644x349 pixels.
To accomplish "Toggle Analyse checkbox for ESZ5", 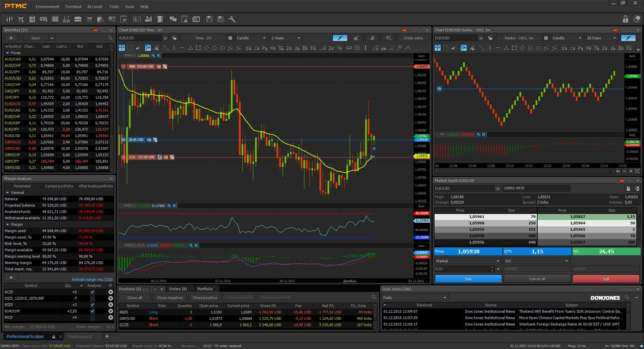I will click(93, 305).
